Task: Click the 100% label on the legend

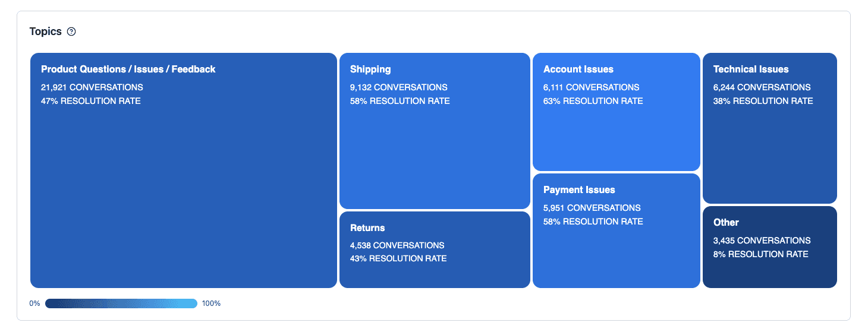Action: click(211, 303)
